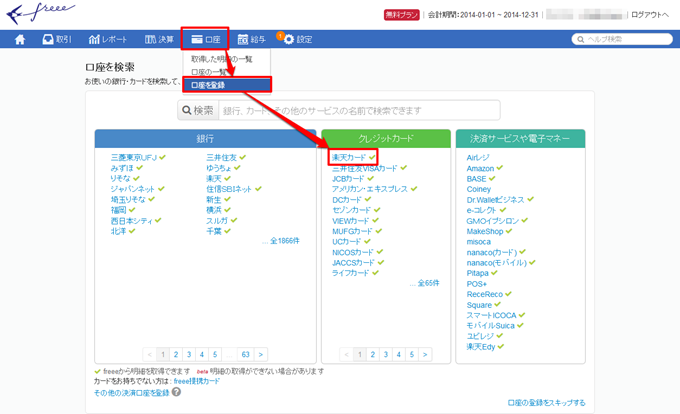680x414 pixels.
Task: Select ライフカード
Action: (x=350, y=273)
